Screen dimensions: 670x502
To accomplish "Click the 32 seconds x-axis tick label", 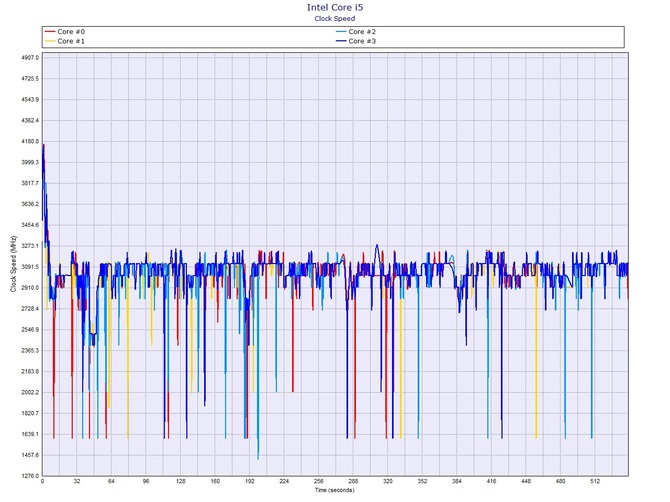I will [77, 481].
